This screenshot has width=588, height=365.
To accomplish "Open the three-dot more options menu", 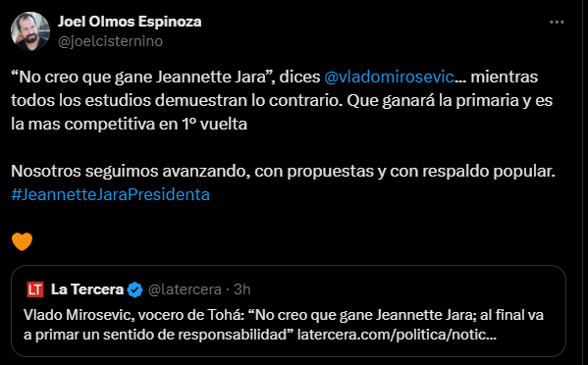I will tap(557, 23).
